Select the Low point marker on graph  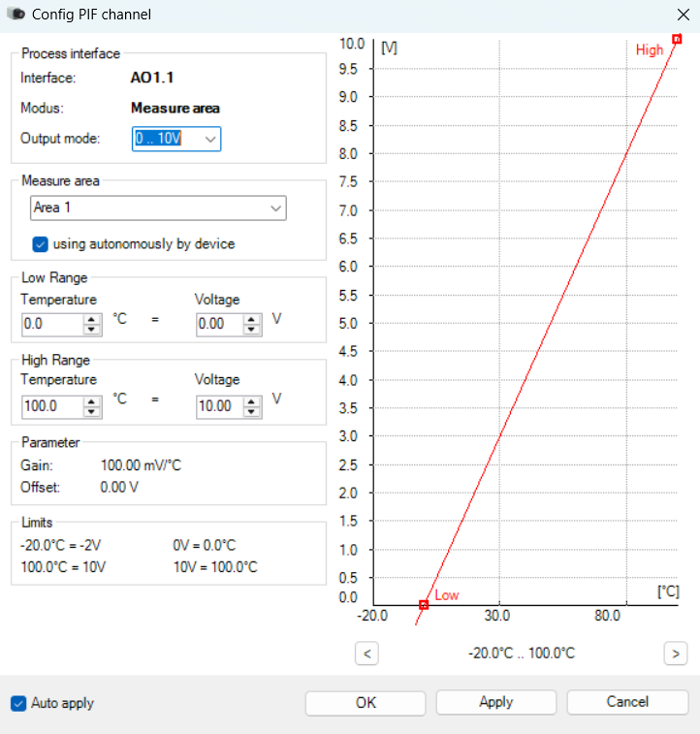click(x=424, y=605)
